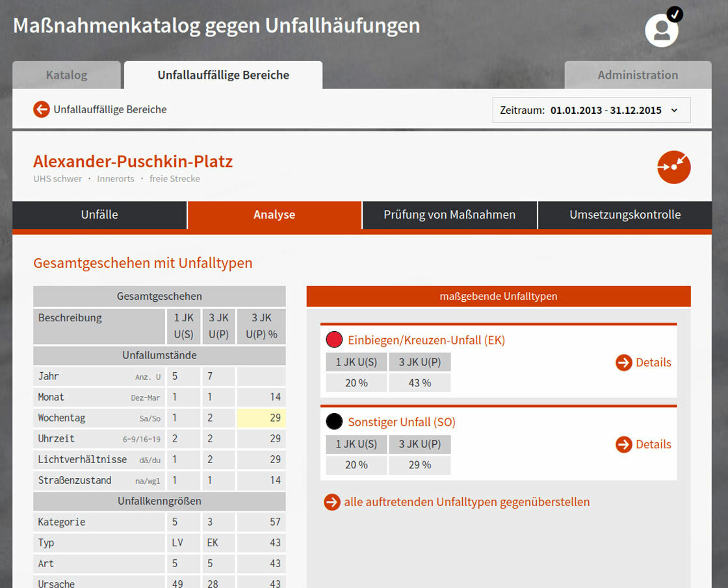This screenshot has height=588, width=728.
Task: Switch to the Unfälle tab
Action: 99,215
